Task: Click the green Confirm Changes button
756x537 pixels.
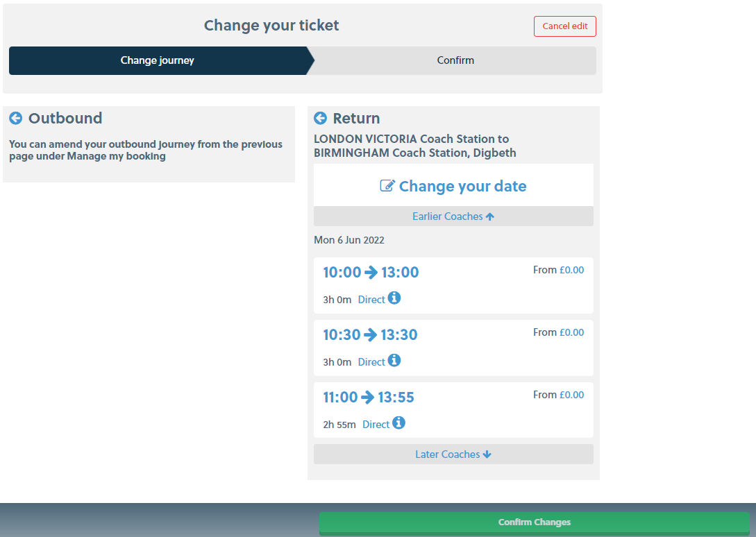Action: 535,522
